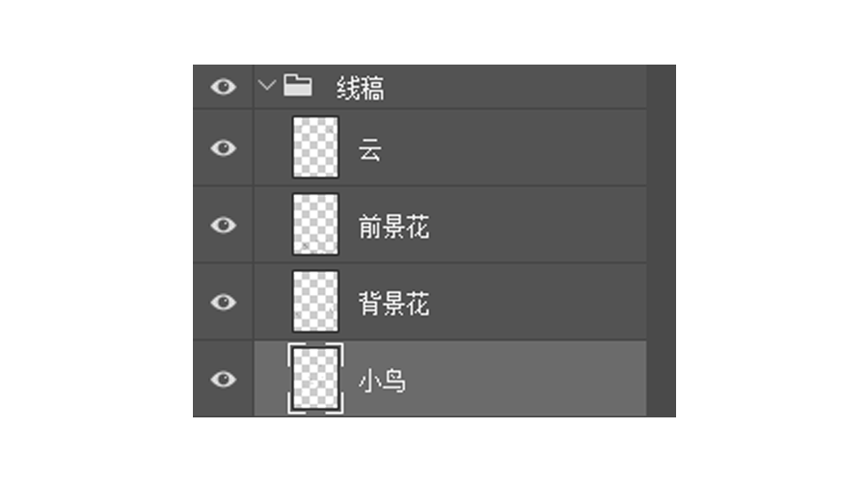Hide the 前景花 layer using its eye icon
The image size is (868, 482).
pos(223,226)
